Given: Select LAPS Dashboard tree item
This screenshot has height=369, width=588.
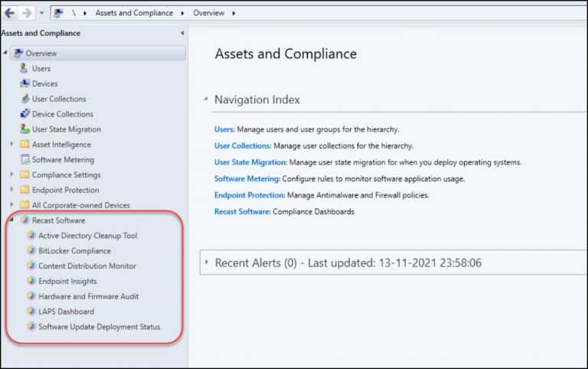Looking at the screenshot, I should 67,312.
